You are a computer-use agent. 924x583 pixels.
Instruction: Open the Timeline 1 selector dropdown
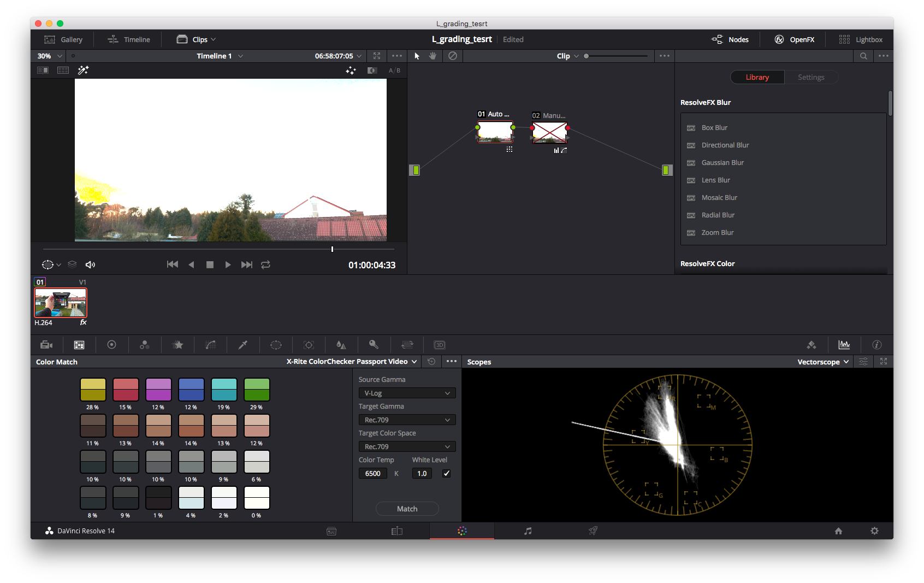tap(220, 56)
